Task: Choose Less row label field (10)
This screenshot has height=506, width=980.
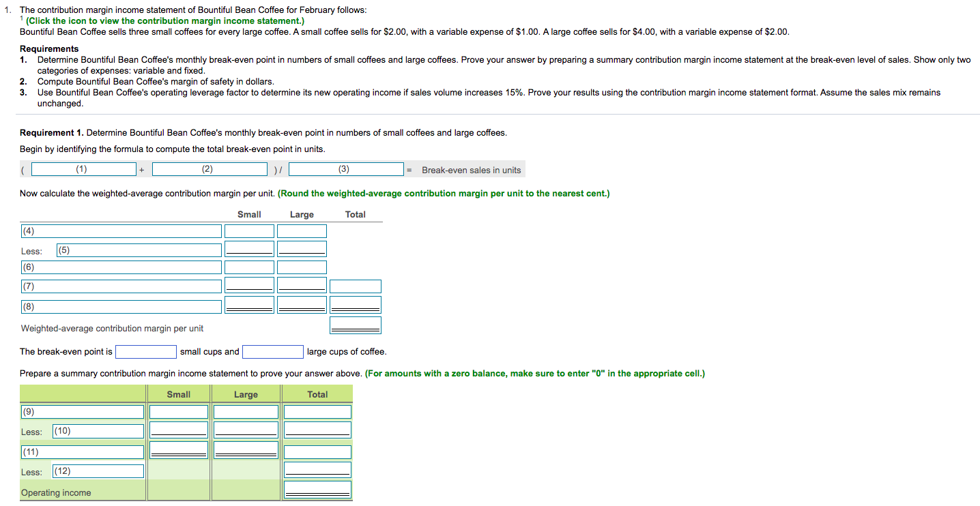Action: 98,431
